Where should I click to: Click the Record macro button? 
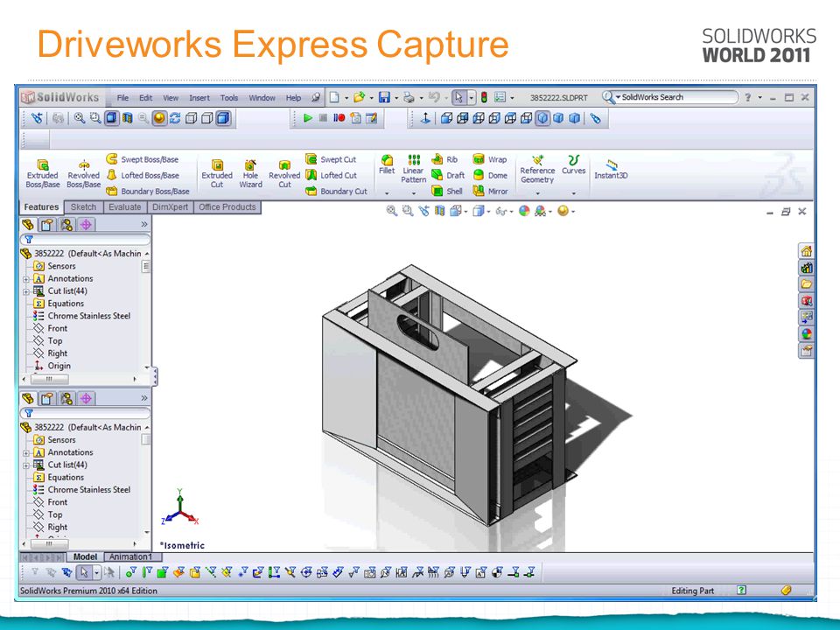coord(339,118)
